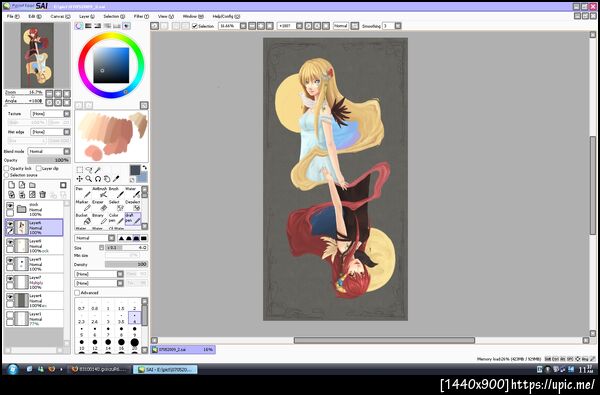The image size is (600, 395).
Task: Tick the Advanced checkbox
Action: tap(77, 293)
